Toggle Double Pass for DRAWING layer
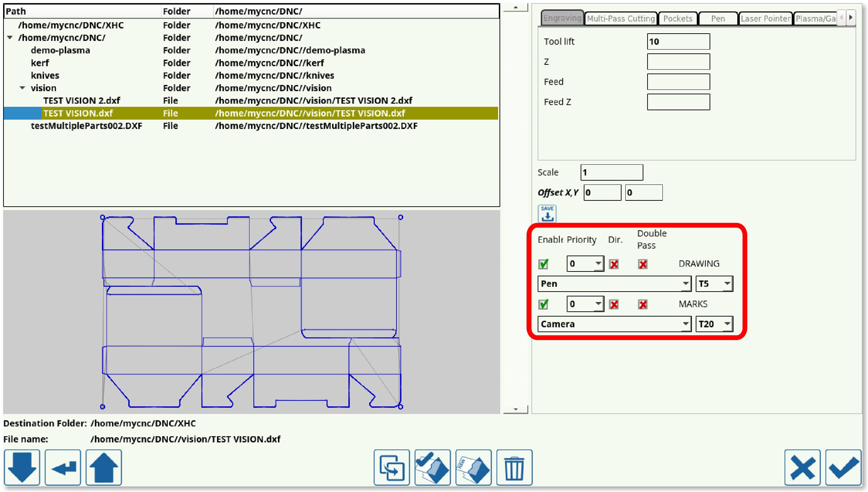Image resolution: width=868 pixels, height=492 pixels. tap(642, 264)
